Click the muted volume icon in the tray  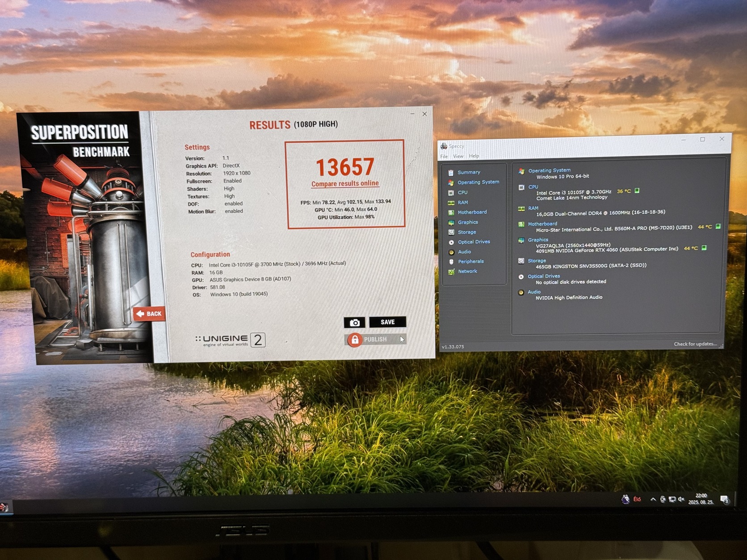[x=681, y=499]
